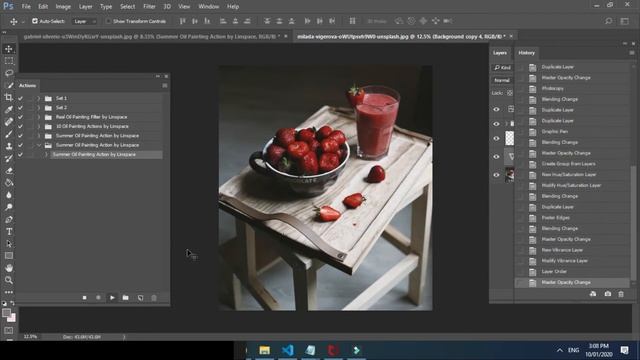The image size is (640, 360).
Task: Select the Eraser tool
Action: [x=9, y=171]
